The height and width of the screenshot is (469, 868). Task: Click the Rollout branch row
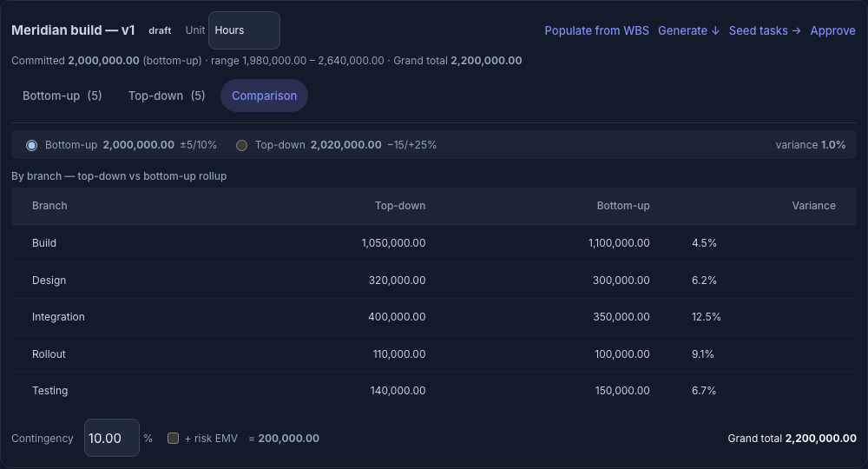[x=434, y=353]
